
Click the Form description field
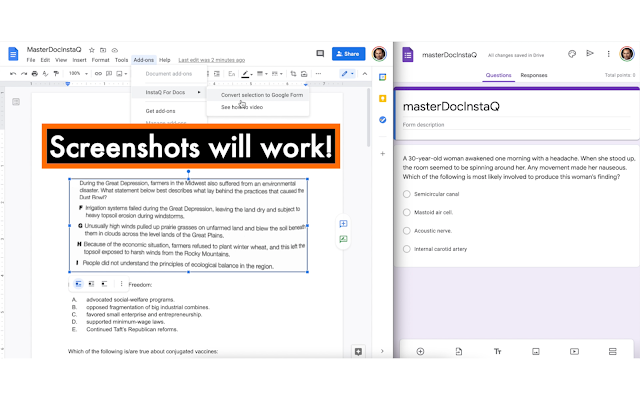[516, 125]
